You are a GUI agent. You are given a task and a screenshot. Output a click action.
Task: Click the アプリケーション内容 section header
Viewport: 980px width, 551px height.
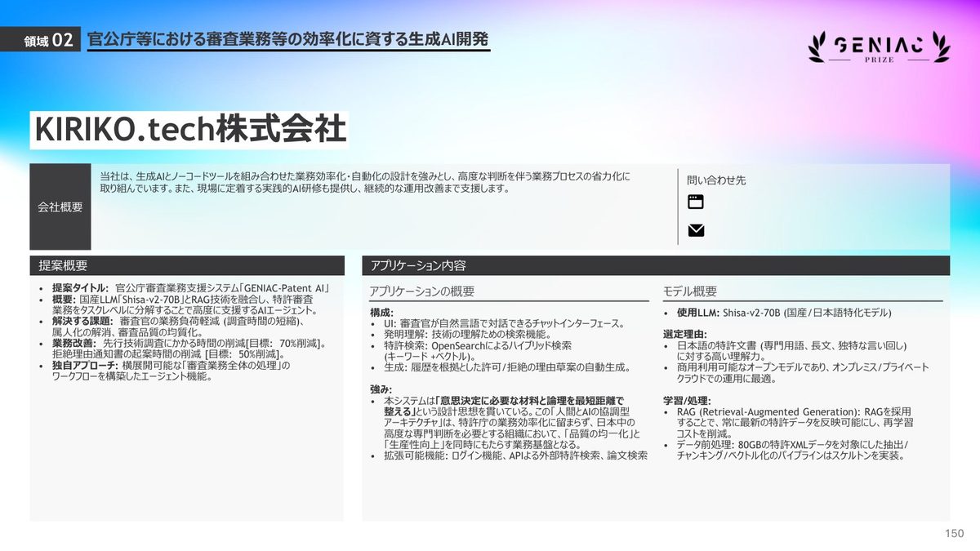point(656,265)
